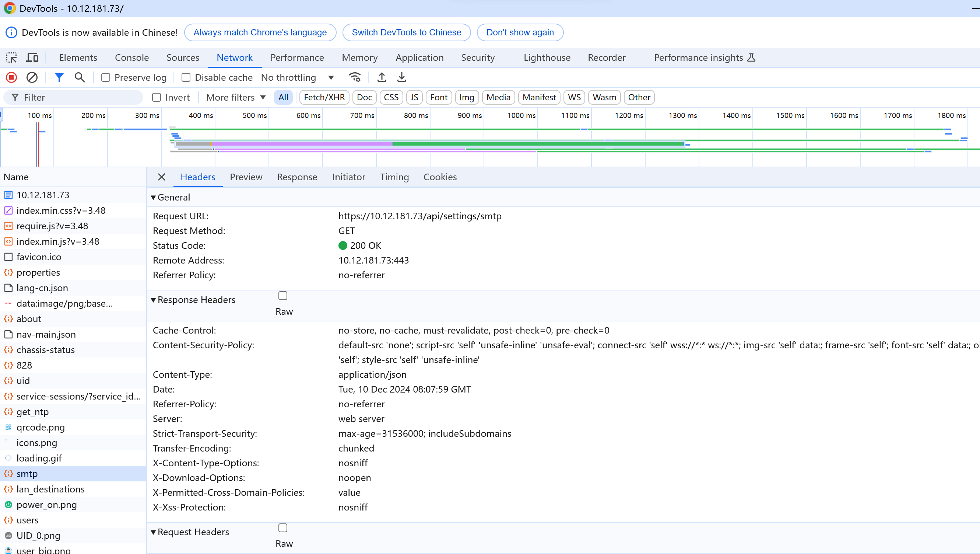Screen dimensions: 980x554
Task: Click the Export HAR download icon
Action: coord(402,78)
